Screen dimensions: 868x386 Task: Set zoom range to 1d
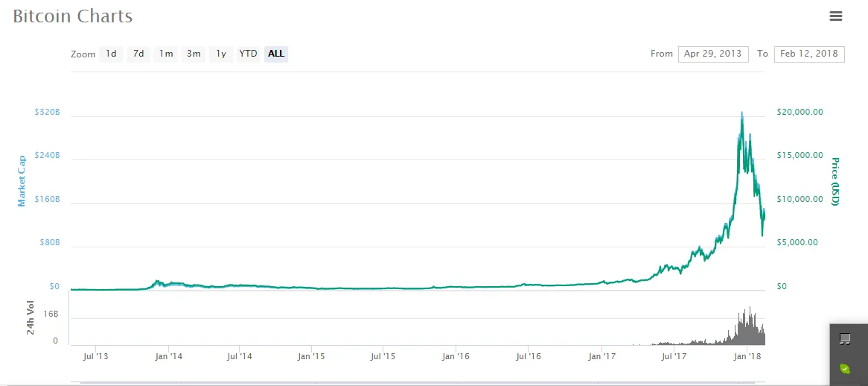click(111, 54)
